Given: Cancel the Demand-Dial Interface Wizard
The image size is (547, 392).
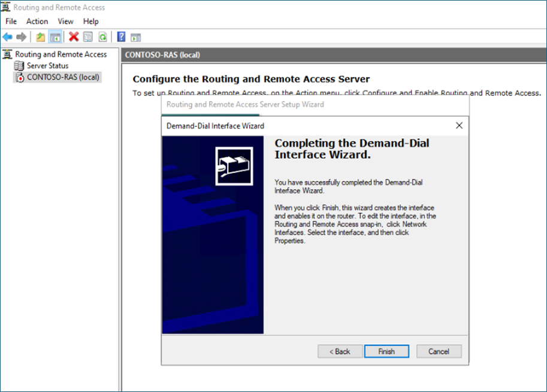Looking at the screenshot, I should (x=439, y=351).
